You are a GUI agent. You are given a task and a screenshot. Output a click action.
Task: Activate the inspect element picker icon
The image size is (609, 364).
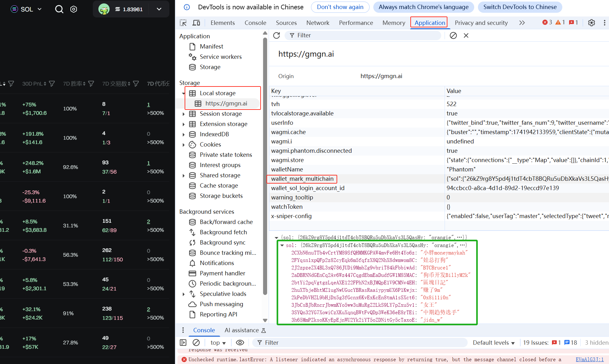(183, 23)
